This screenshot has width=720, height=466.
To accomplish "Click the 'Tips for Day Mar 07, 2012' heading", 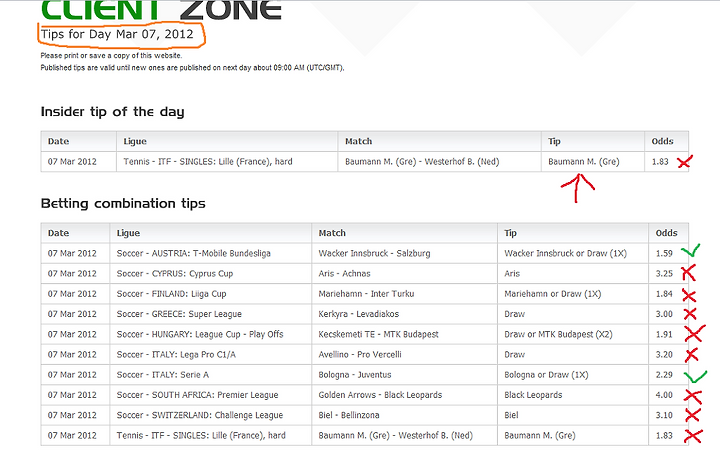I will pos(117,34).
